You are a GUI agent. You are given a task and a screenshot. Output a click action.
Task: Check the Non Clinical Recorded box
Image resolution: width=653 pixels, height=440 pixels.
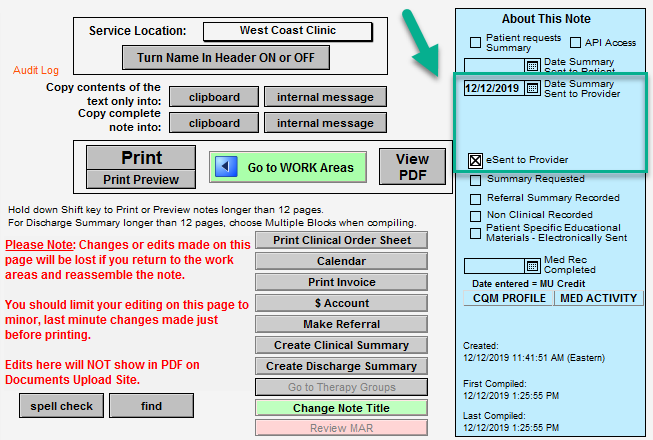(476, 215)
